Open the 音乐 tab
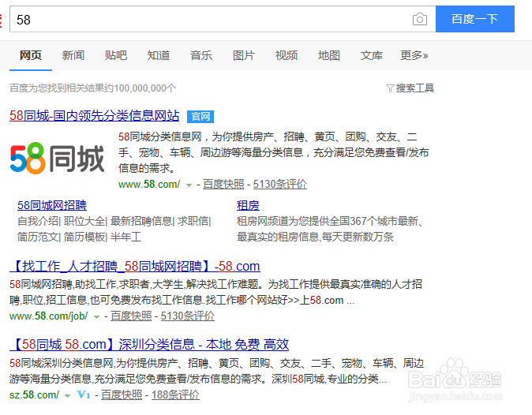 click(201, 55)
